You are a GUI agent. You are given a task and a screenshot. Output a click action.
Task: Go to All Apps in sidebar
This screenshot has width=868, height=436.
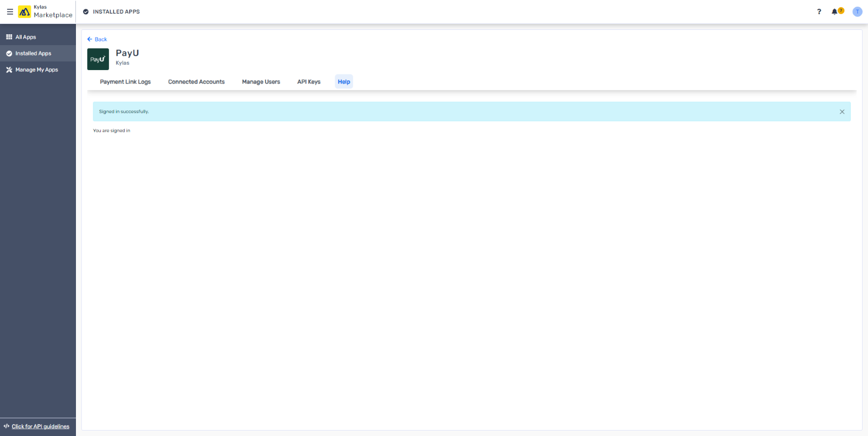[25, 37]
